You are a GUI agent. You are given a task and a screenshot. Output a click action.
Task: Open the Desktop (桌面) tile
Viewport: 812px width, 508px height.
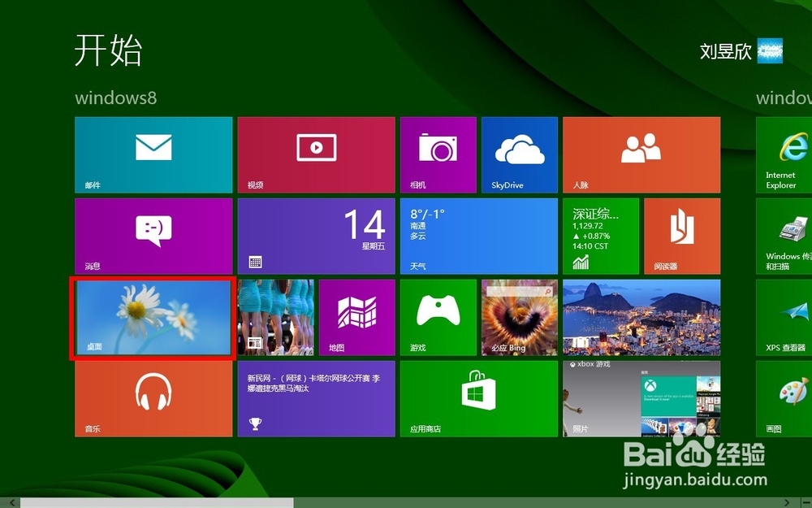(153, 317)
